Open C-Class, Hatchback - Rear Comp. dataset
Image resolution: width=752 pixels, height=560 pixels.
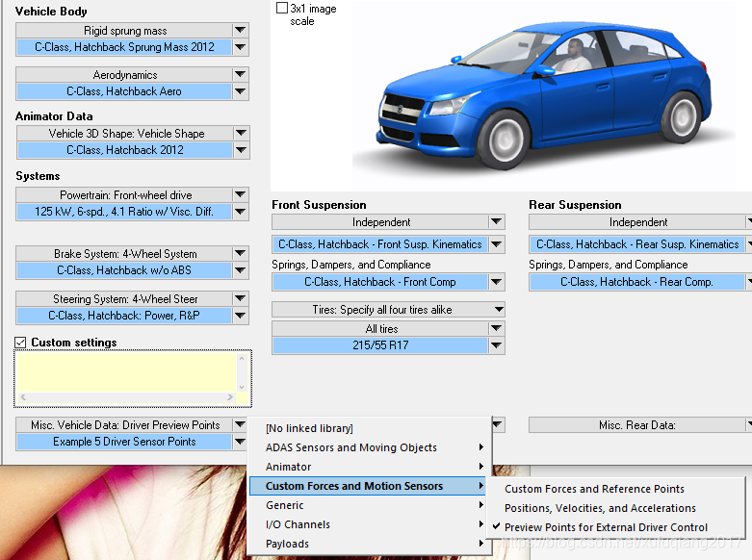tap(637, 282)
